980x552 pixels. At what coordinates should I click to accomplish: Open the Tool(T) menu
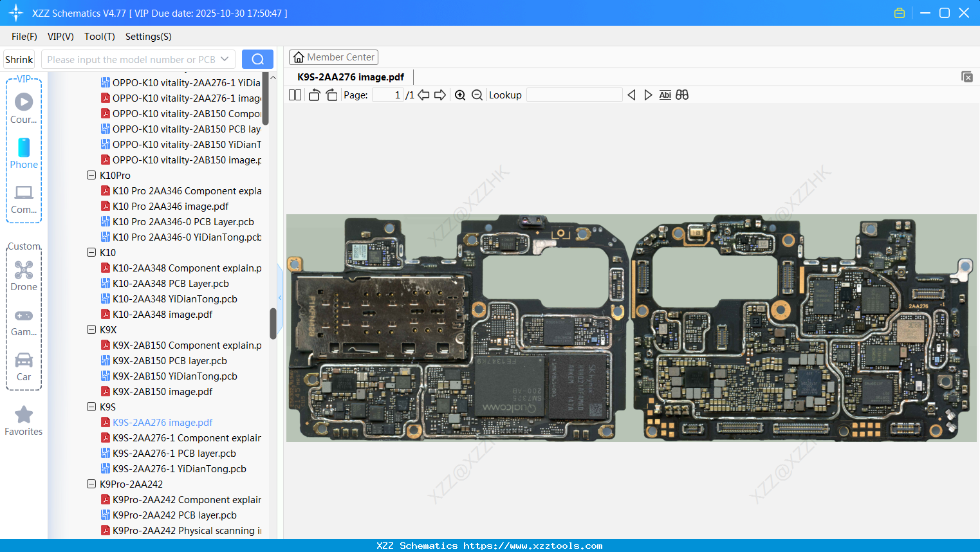(99, 37)
